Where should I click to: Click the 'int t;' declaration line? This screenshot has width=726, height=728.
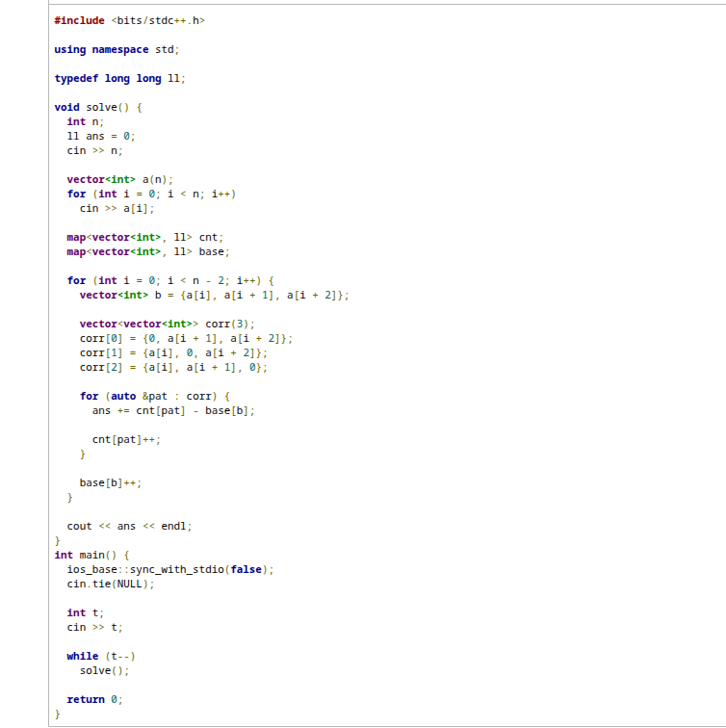click(x=86, y=612)
